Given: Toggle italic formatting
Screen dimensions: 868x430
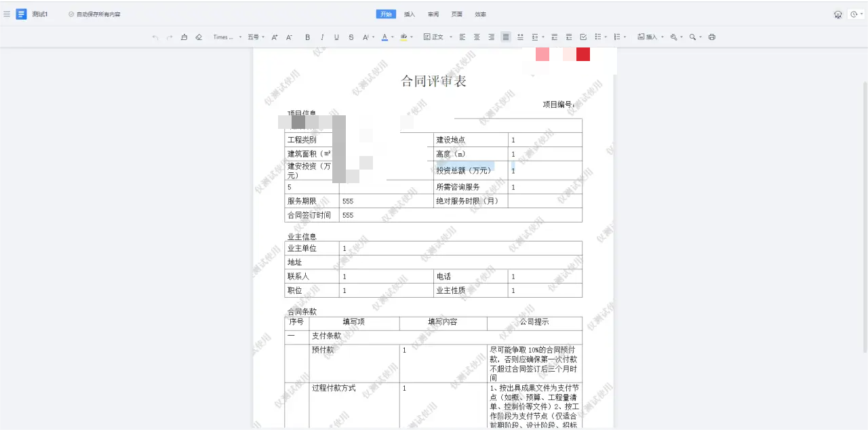Looking at the screenshot, I should (x=322, y=37).
